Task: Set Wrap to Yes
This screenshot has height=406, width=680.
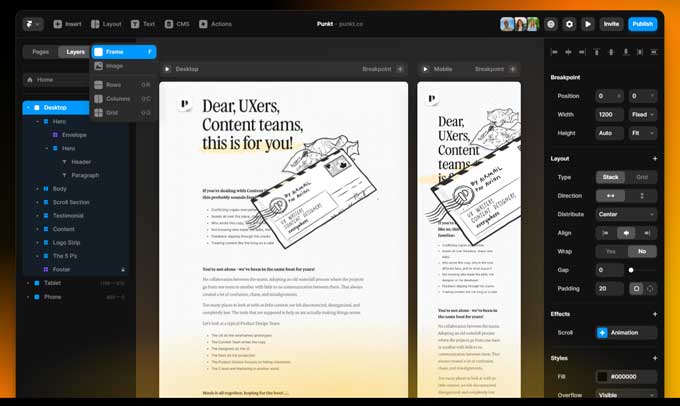Action: click(x=611, y=251)
